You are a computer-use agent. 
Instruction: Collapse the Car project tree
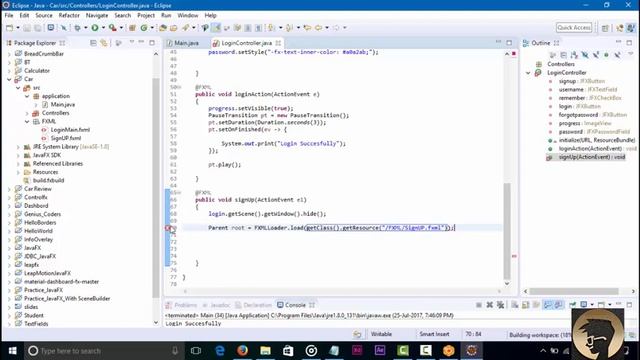[9, 79]
